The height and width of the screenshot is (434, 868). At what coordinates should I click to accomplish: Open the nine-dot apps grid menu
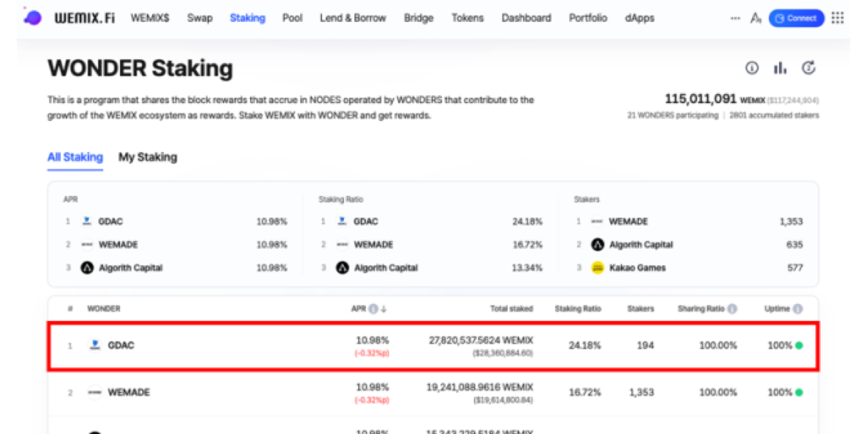(838, 18)
